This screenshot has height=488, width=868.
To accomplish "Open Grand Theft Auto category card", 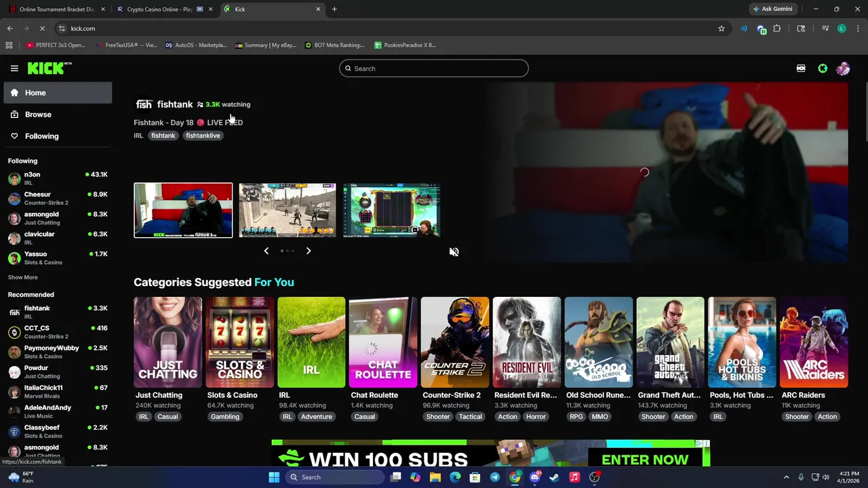I will coord(670,342).
